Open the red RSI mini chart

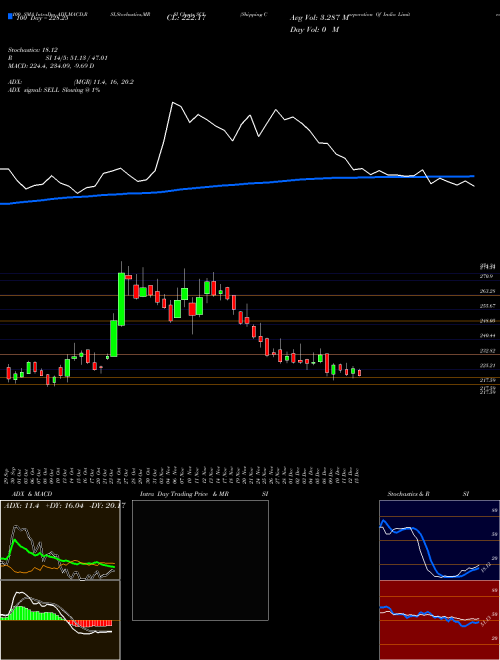[439, 620]
